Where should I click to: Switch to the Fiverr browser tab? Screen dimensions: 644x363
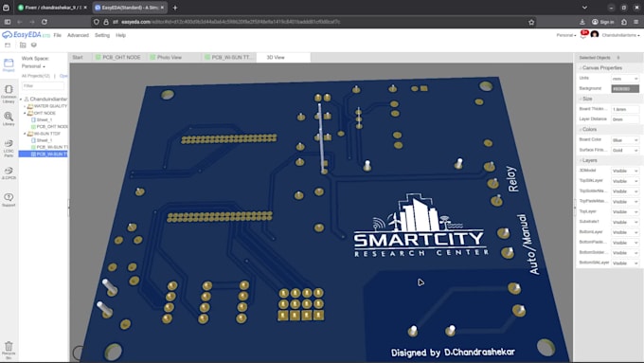pos(52,8)
